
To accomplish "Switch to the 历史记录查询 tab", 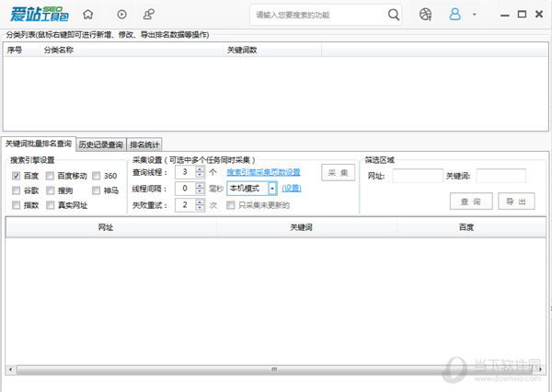I will [x=100, y=144].
